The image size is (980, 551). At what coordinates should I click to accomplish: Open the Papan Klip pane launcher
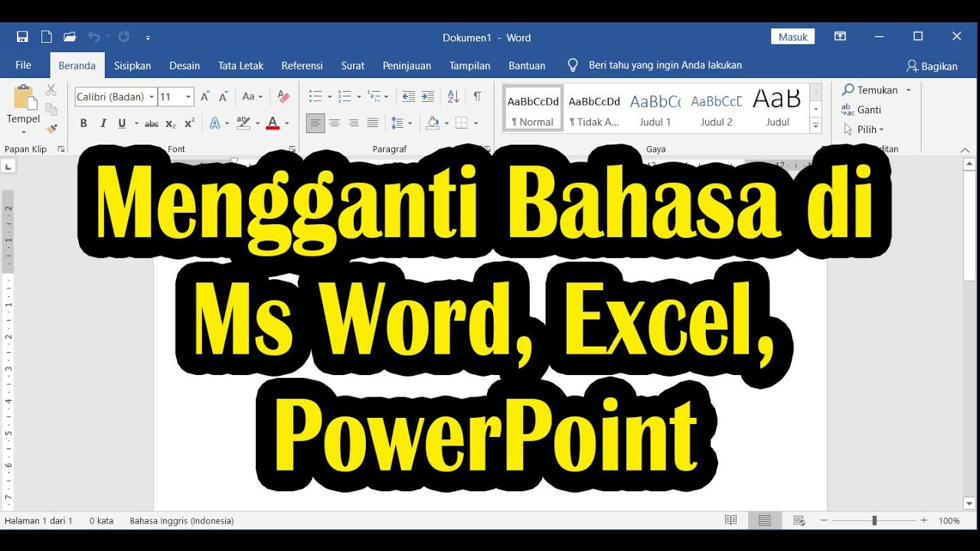[61, 149]
